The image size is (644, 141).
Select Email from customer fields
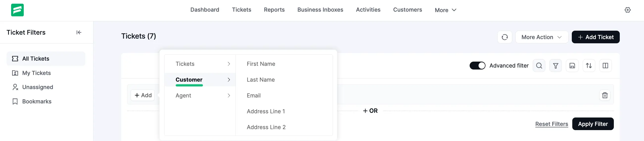[253, 95]
